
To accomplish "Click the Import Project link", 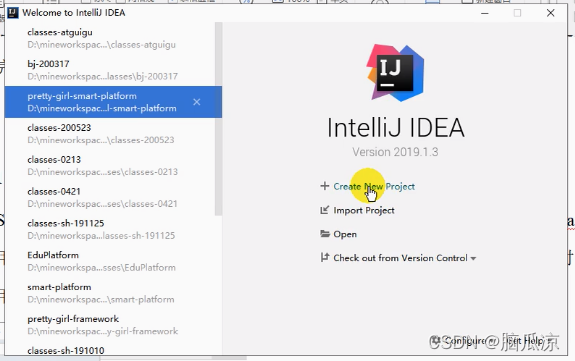I will 364,210.
